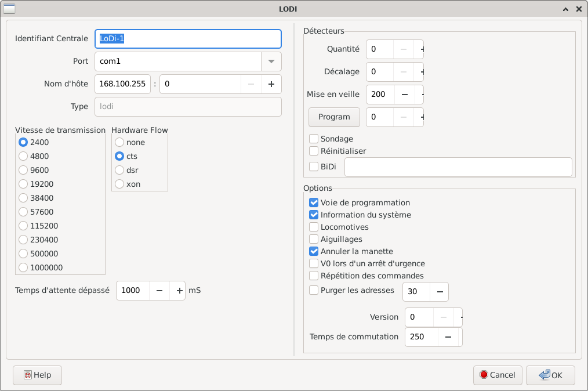Confirm with the OK button
Viewport: 588px width, 391px height.
coord(550,375)
